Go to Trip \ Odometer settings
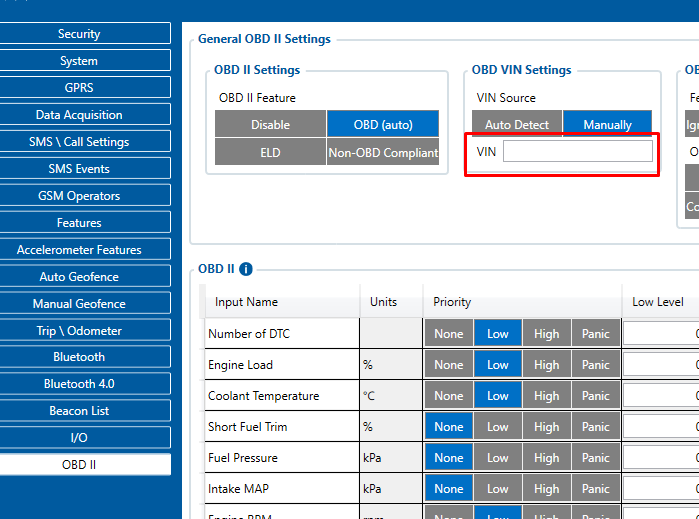This screenshot has height=519, width=699. [79, 330]
